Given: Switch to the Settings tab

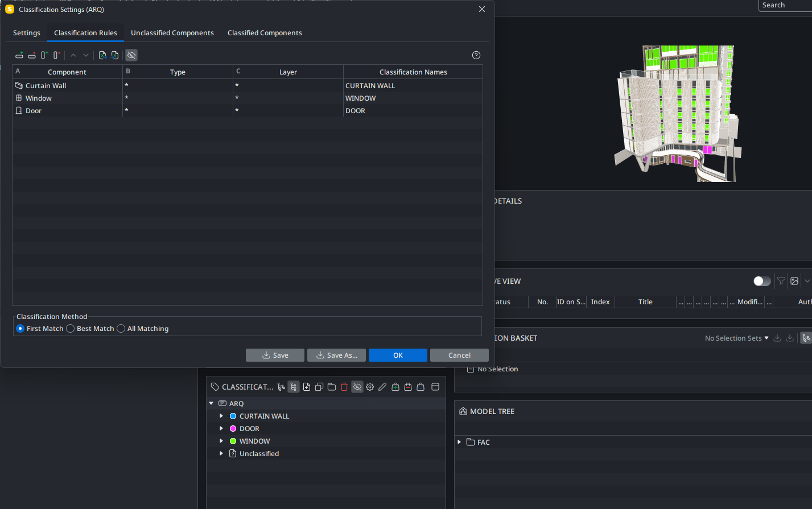Looking at the screenshot, I should click(27, 33).
